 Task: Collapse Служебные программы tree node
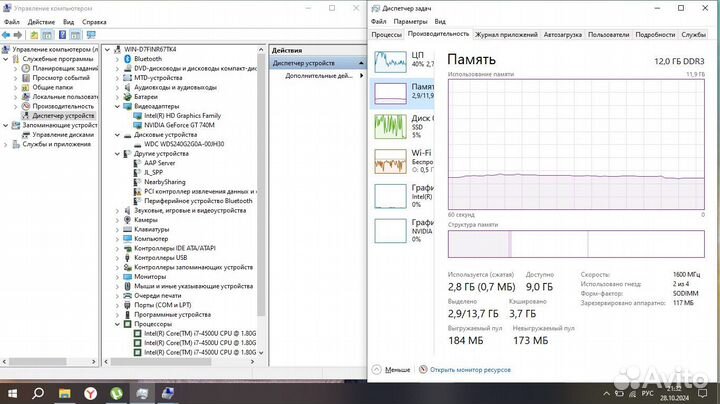click(6, 59)
